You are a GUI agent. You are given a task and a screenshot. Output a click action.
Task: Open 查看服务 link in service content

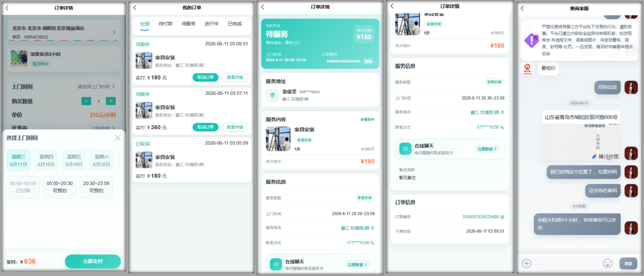[x=367, y=120]
